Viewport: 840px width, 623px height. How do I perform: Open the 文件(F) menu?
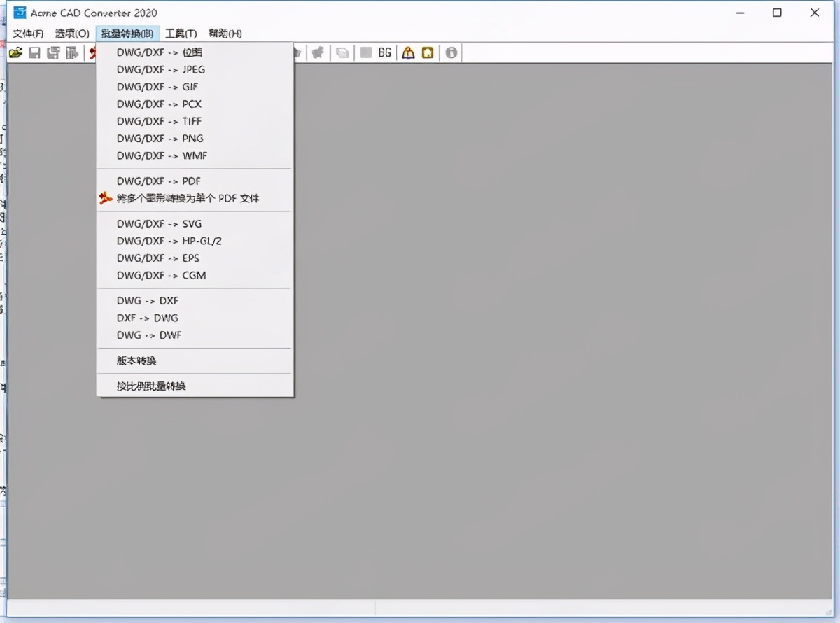pyautogui.click(x=28, y=34)
